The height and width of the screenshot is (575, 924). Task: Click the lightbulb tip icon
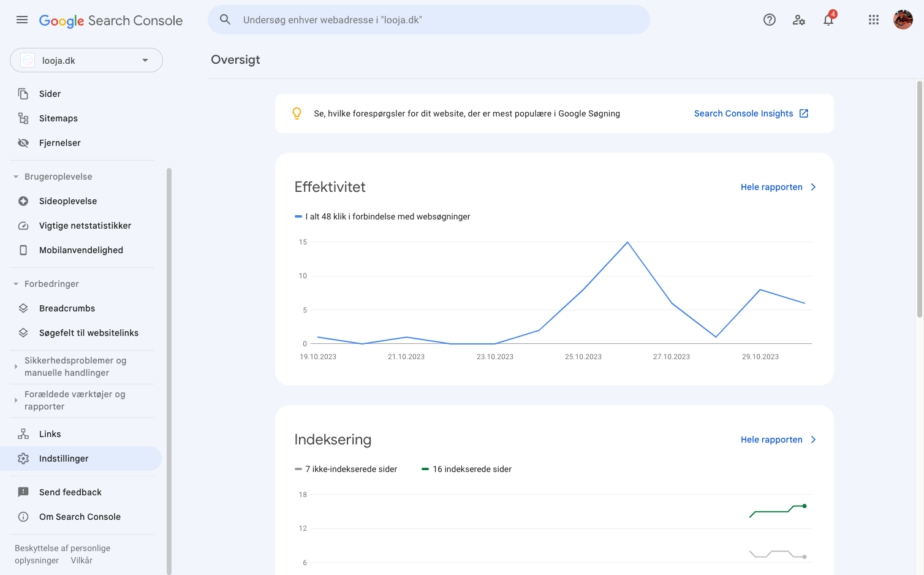(x=297, y=113)
